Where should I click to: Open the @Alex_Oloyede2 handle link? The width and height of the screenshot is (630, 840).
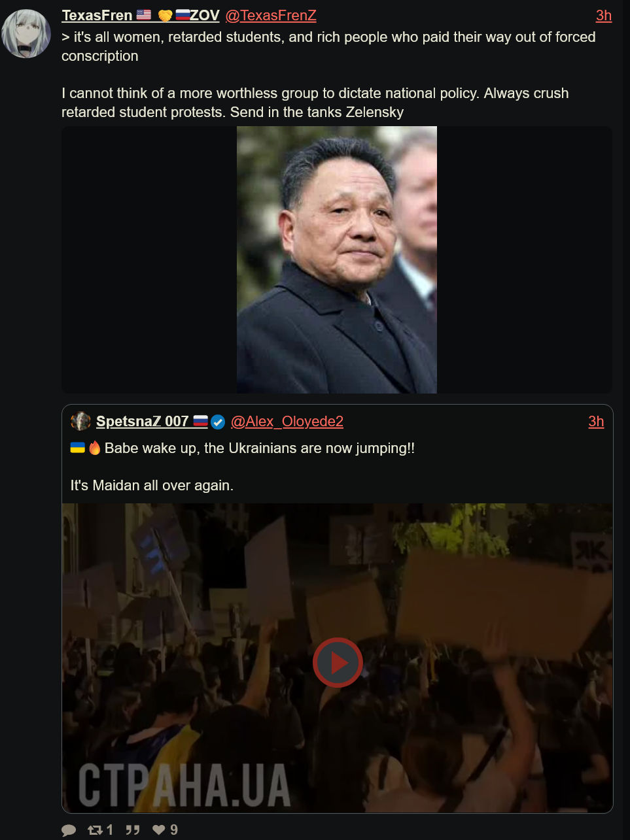(287, 422)
